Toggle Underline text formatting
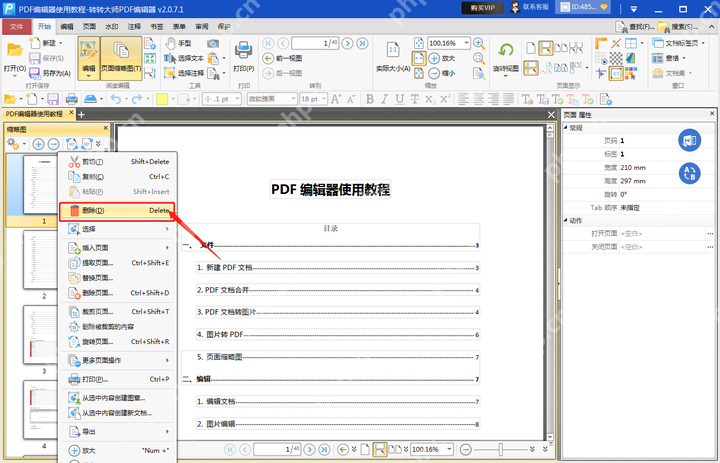 399,99
